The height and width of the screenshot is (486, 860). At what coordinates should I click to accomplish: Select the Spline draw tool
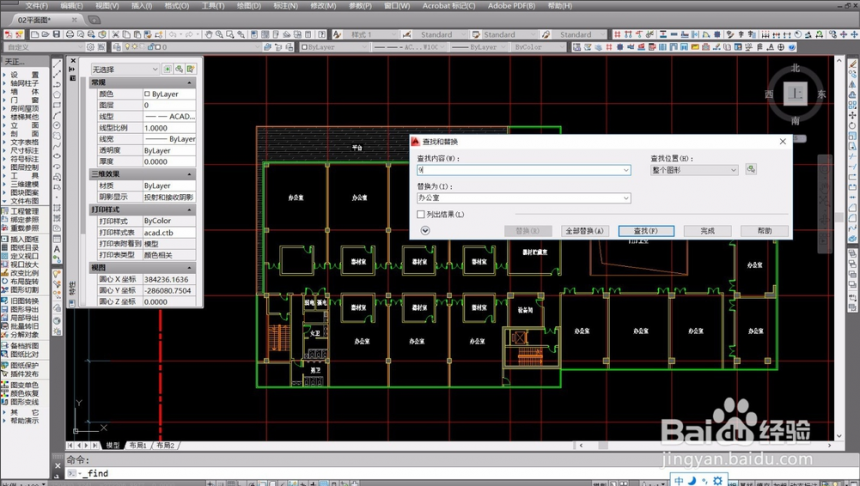[x=57, y=146]
